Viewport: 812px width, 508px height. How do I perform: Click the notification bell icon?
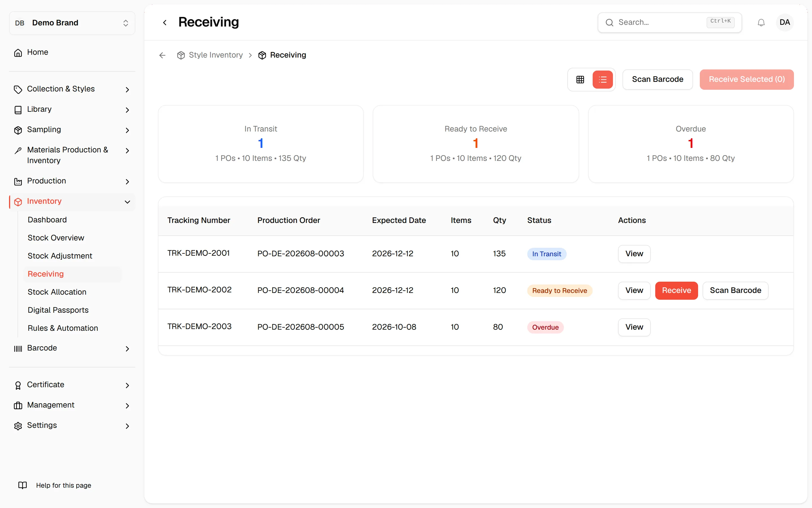761,23
